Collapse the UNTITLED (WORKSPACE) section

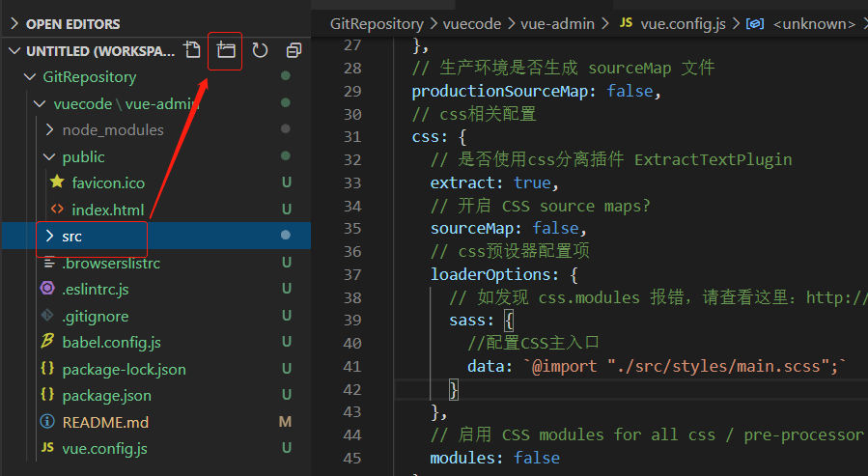tap(14, 51)
